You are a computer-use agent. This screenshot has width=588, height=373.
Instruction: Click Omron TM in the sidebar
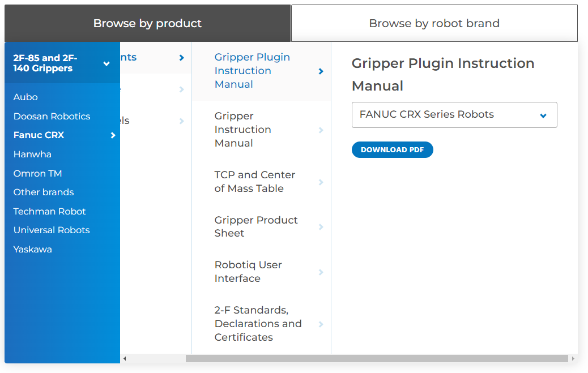click(x=37, y=173)
